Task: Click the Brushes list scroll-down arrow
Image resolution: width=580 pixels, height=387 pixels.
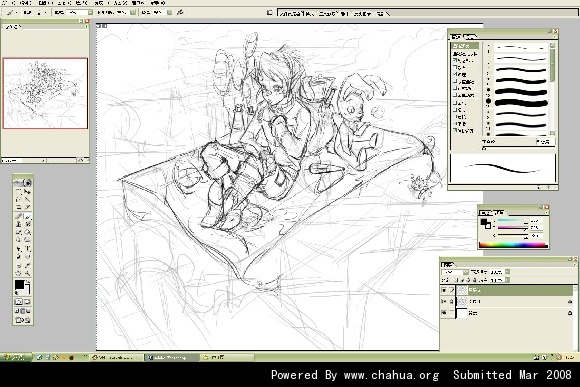Action: 552,133
